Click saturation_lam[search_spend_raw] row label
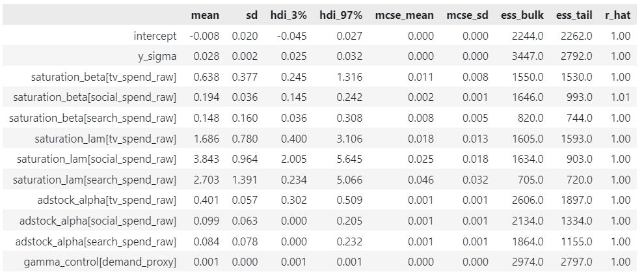644x276 pixels. click(x=94, y=180)
